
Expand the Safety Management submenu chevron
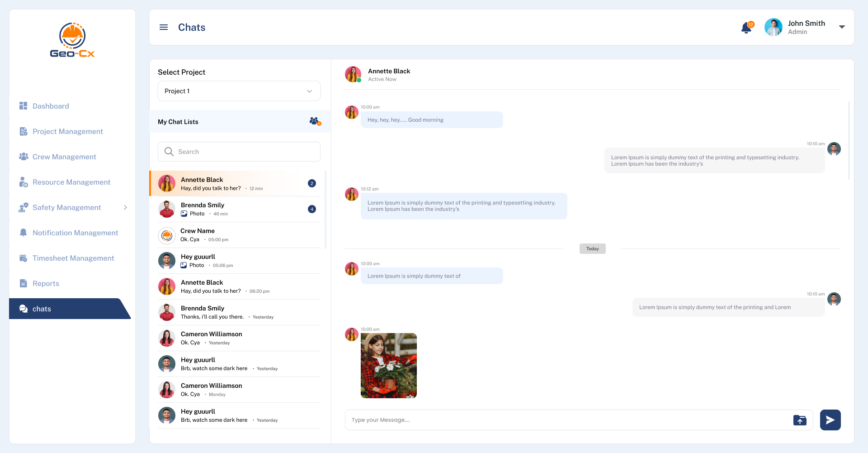(125, 207)
